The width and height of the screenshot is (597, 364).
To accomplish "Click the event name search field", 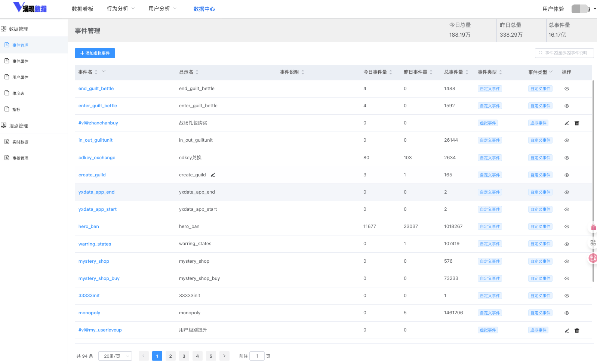I will [x=564, y=53].
